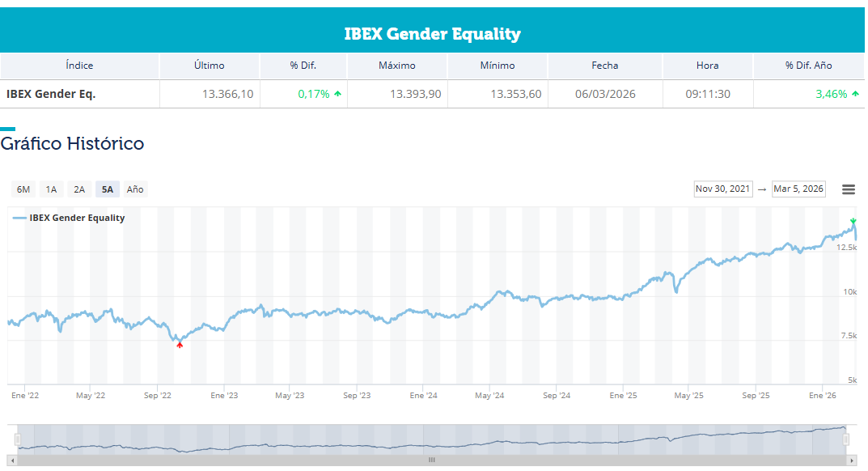Click the IBEX Gender Eq. index name
This screenshot has height=471, width=868.
(51, 94)
